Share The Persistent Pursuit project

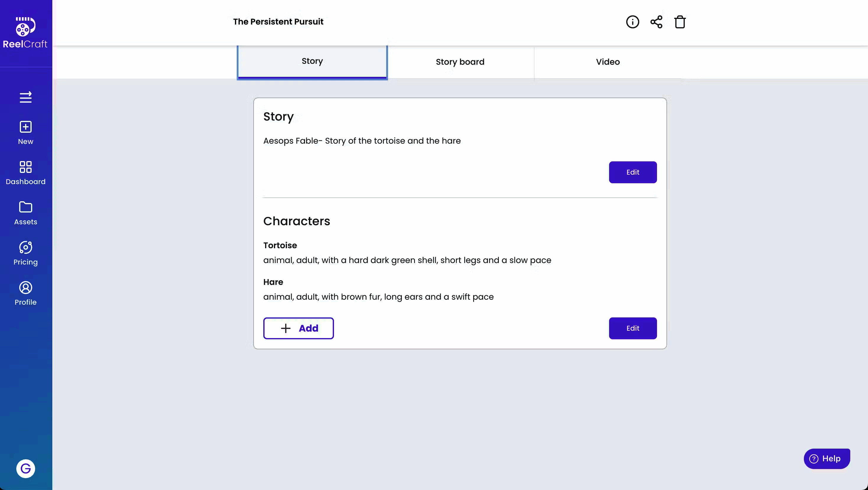point(656,22)
